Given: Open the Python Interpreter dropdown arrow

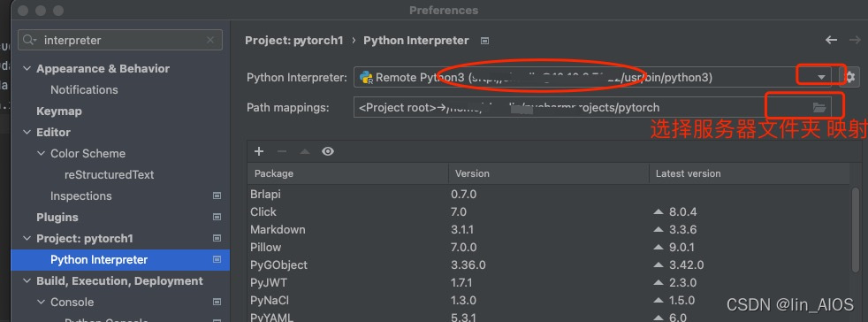Looking at the screenshot, I should (x=821, y=77).
